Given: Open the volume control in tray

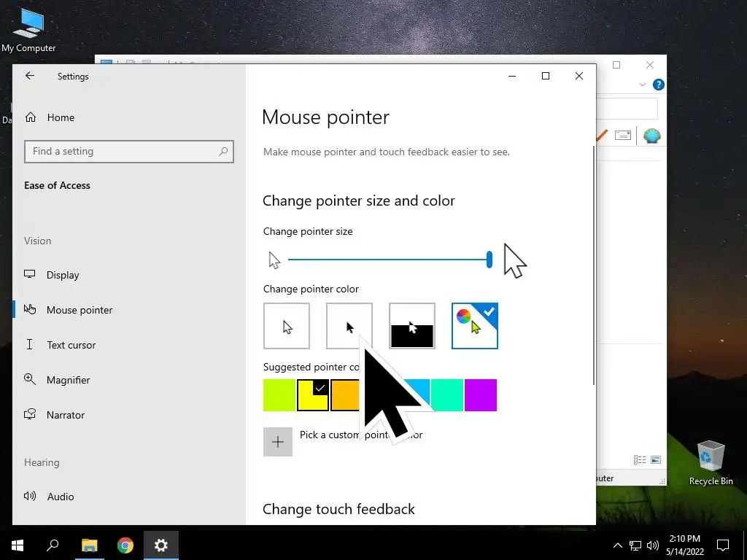Looking at the screenshot, I should point(653,545).
